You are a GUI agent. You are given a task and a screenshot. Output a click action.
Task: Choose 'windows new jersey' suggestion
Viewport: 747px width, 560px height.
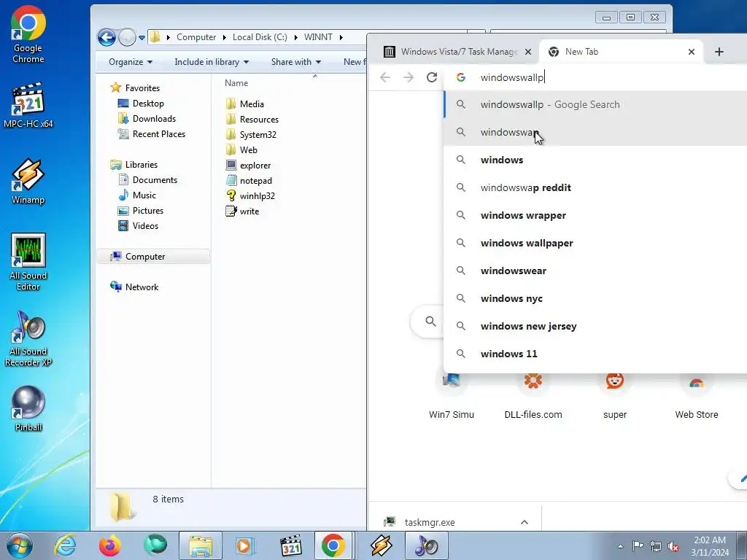click(x=595, y=326)
